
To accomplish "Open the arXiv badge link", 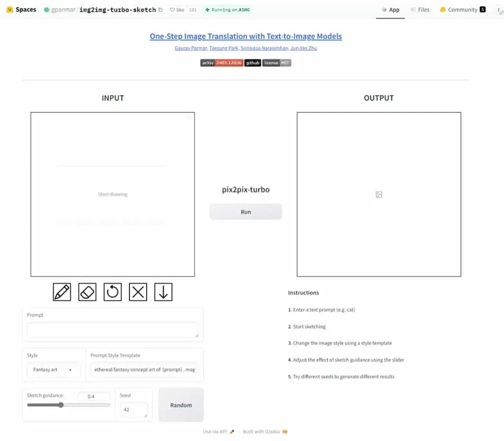I will [222, 63].
